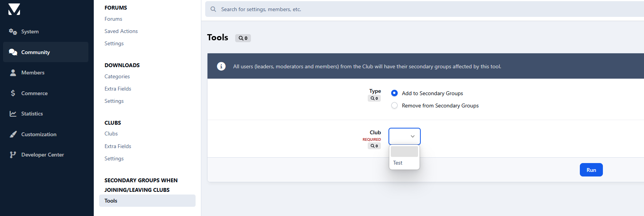The height and width of the screenshot is (216, 644).
Task: Select Remove from Secondary Groups option
Action: point(394,106)
